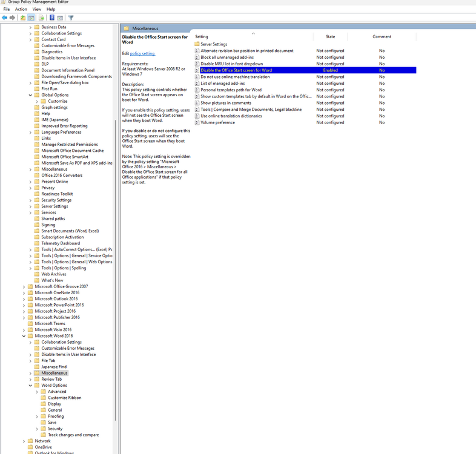Open the Help menu
476x454 pixels.
pos(51,10)
